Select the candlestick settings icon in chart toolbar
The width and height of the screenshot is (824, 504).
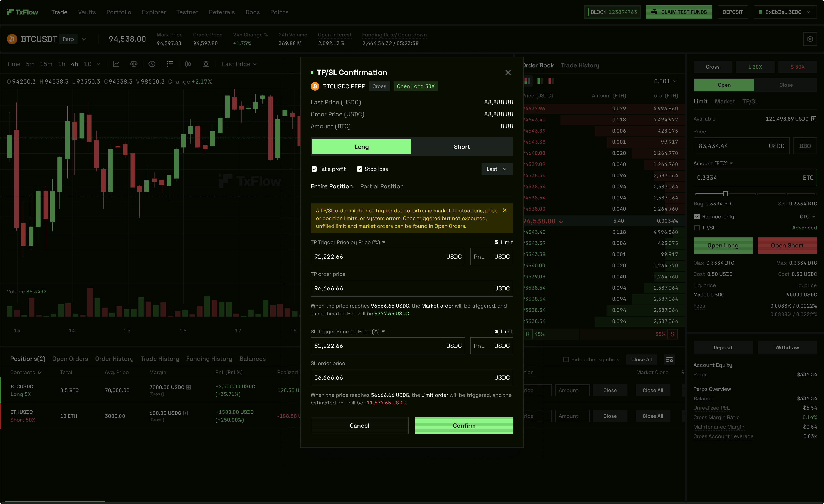coord(187,64)
